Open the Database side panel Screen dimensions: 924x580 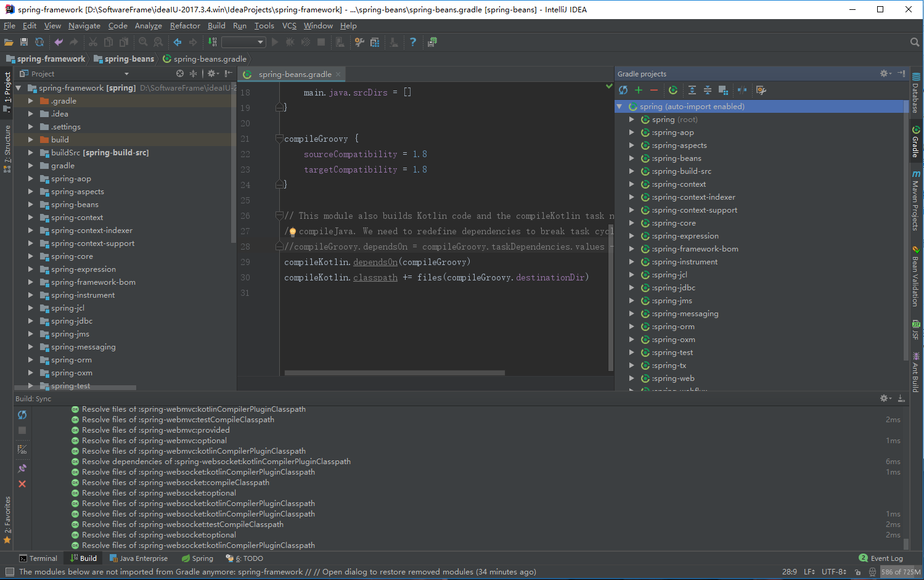(916, 92)
